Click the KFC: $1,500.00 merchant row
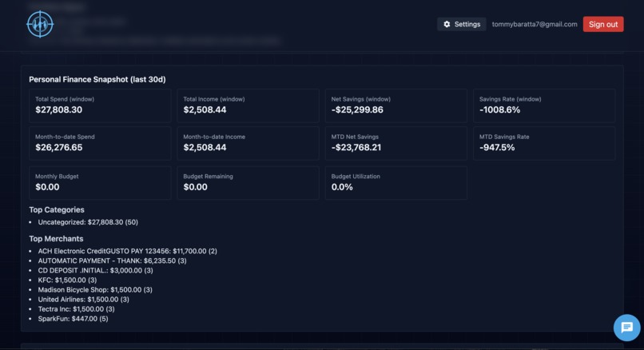The image size is (644, 350). (67, 280)
